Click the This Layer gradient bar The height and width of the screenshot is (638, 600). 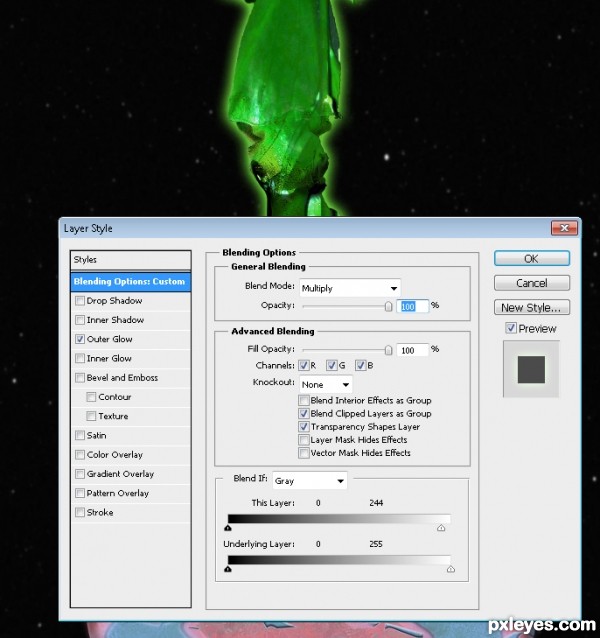(x=339, y=519)
